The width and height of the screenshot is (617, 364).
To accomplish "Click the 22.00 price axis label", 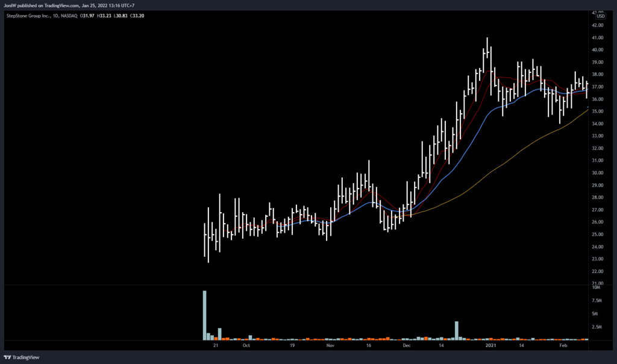I will coord(598,271).
